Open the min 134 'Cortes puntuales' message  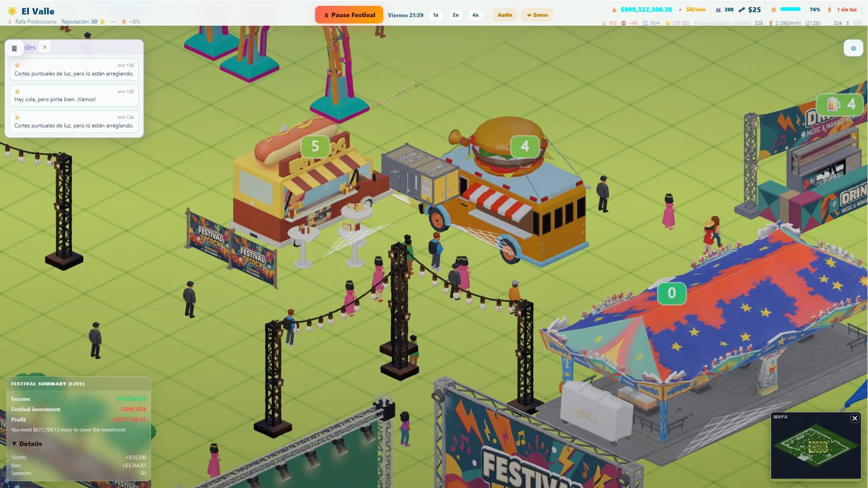pyautogui.click(x=74, y=122)
